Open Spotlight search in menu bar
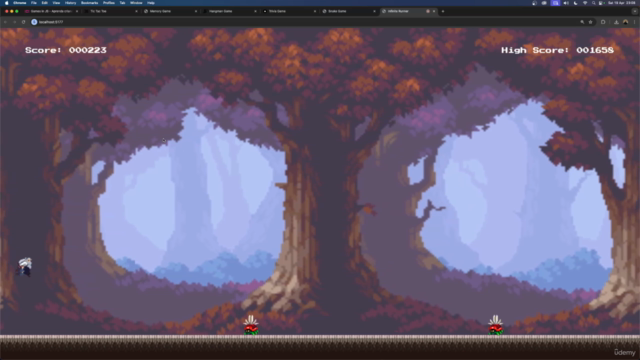 pyautogui.click(x=593, y=3)
